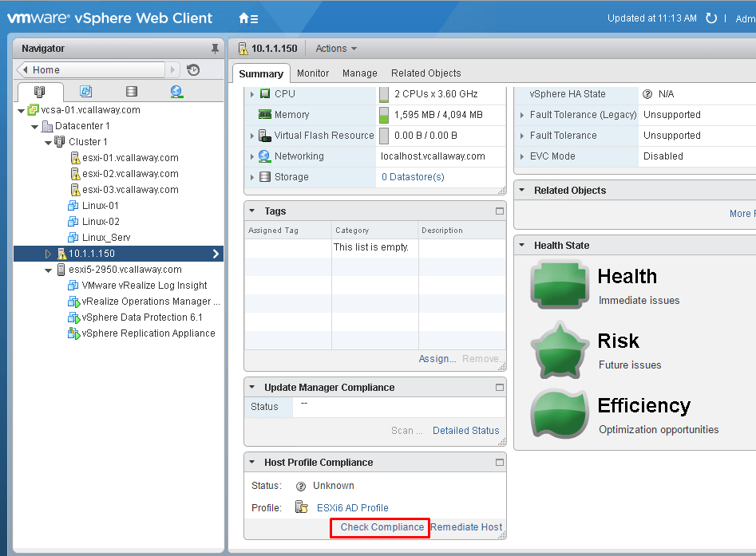
Task: Expand the 10.1.1.150 host node
Action: pyautogui.click(x=48, y=254)
